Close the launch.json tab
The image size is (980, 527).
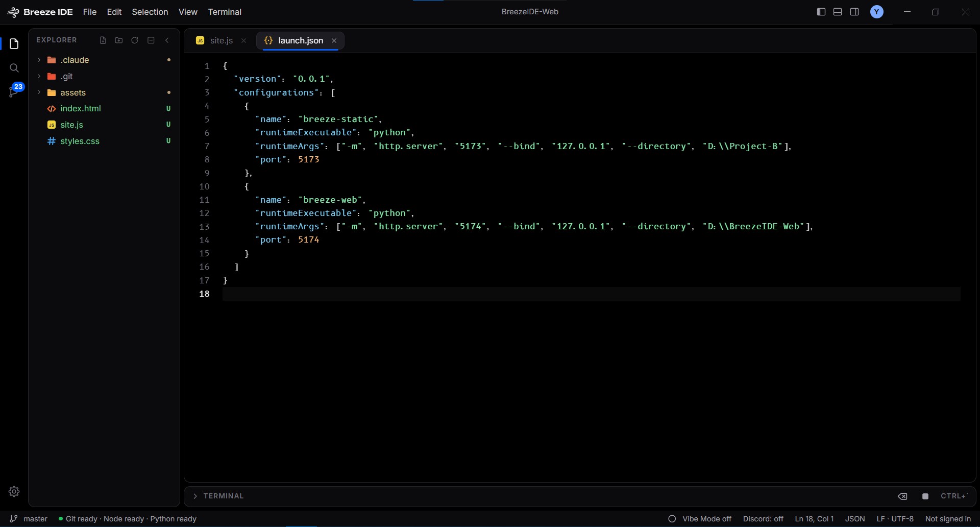click(334, 41)
